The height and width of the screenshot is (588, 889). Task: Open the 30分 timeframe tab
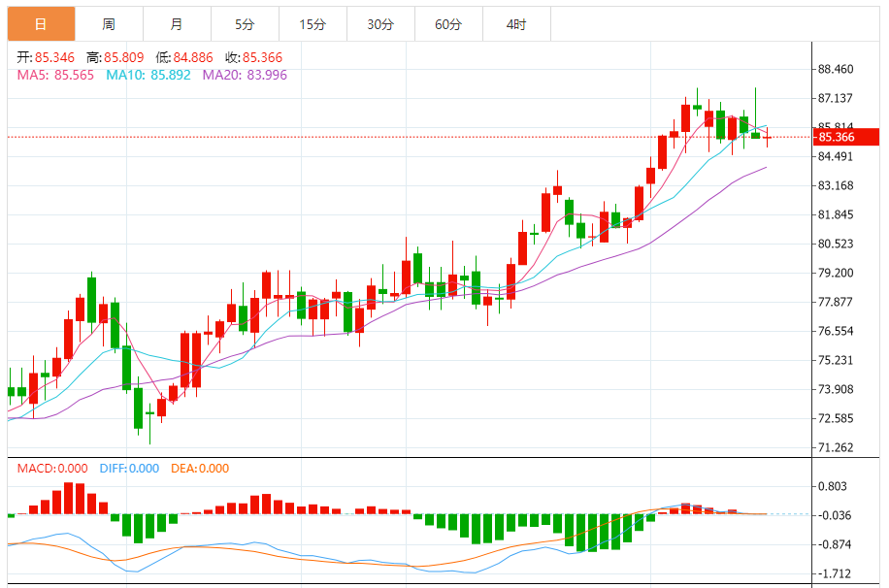pyautogui.click(x=381, y=24)
